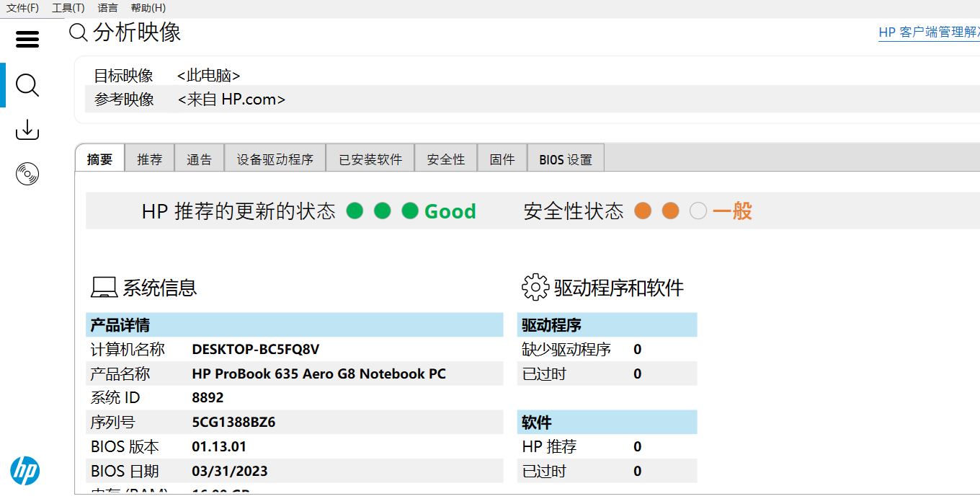Open the hamburger menu icon
This screenshot has height=504, width=980.
[27, 39]
